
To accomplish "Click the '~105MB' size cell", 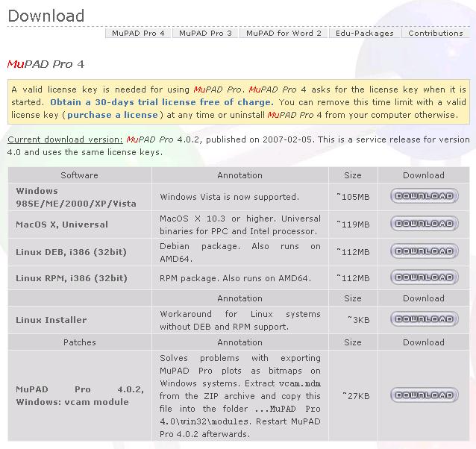I will pos(353,197).
